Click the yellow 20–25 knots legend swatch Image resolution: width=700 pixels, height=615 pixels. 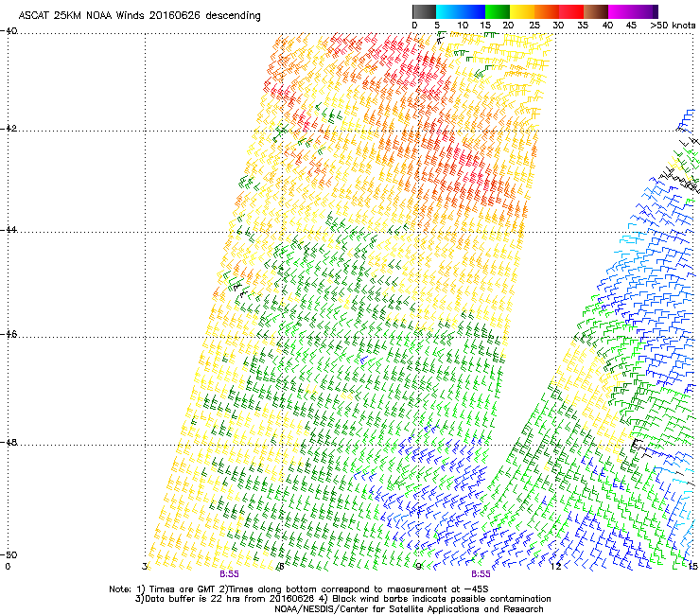[522, 11]
